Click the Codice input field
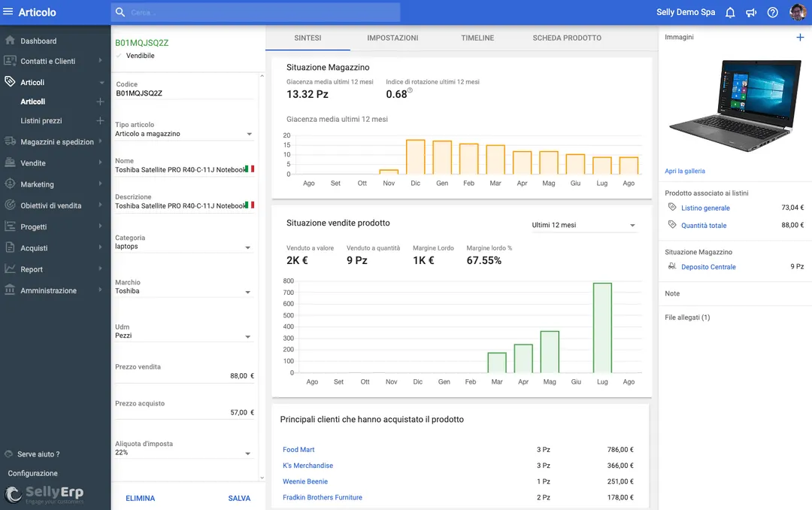The height and width of the screenshot is (510, 812). coord(185,93)
